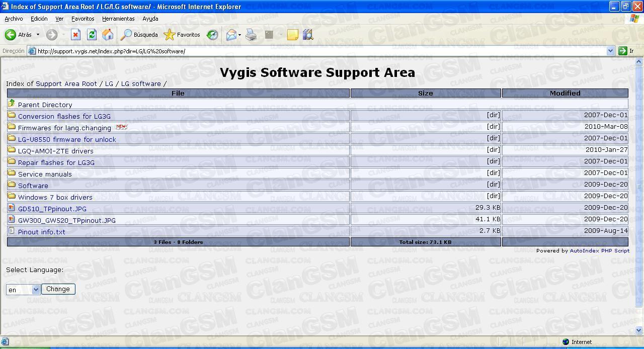Image resolution: width=644 pixels, height=349 pixels.
Task: Click image file icon beside GW300_GW520_TPpinout.JPG
Action: [12, 219]
